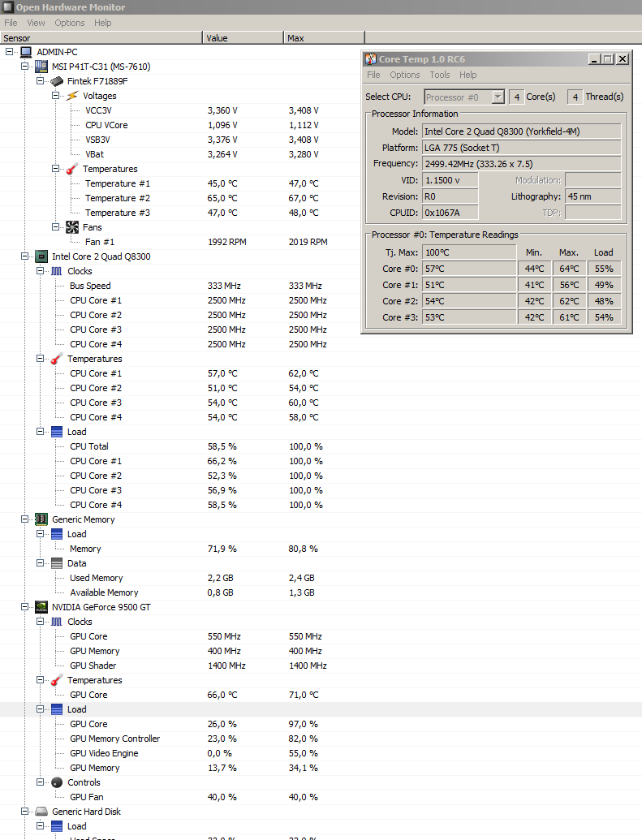The image size is (642, 840).
Task: Open Open Hardware Monitor File menu
Action: [11, 23]
